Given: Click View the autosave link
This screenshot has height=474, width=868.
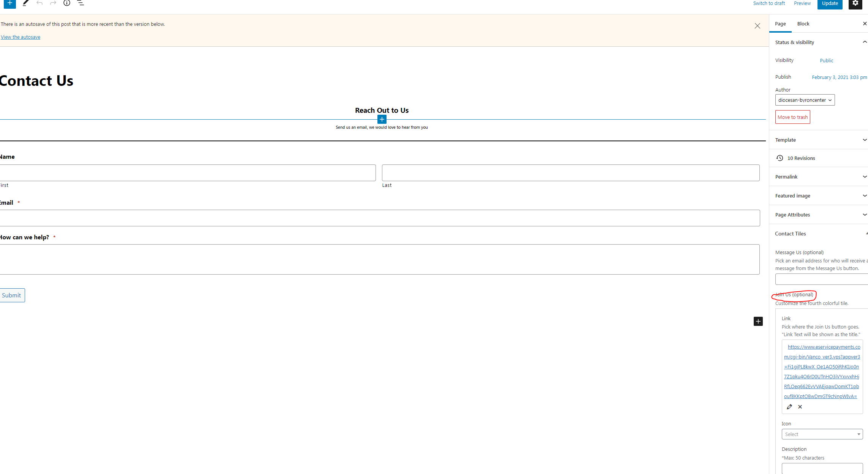Looking at the screenshot, I should tap(21, 37).
